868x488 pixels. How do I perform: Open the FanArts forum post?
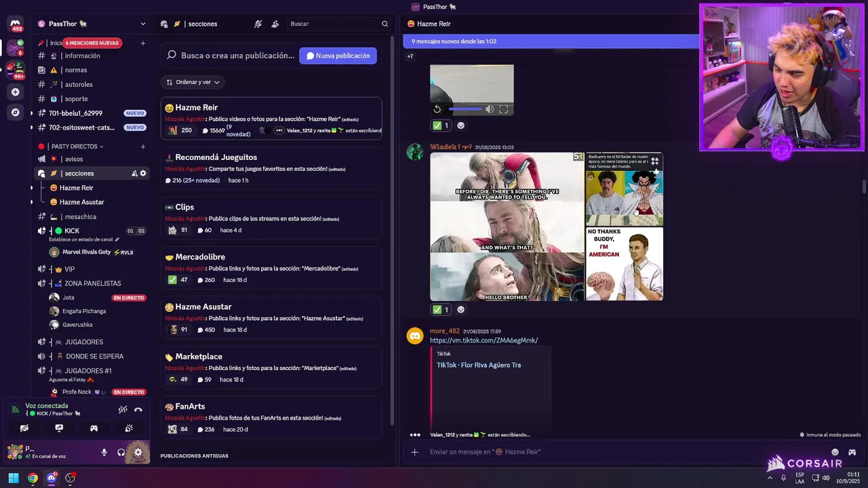point(271,418)
